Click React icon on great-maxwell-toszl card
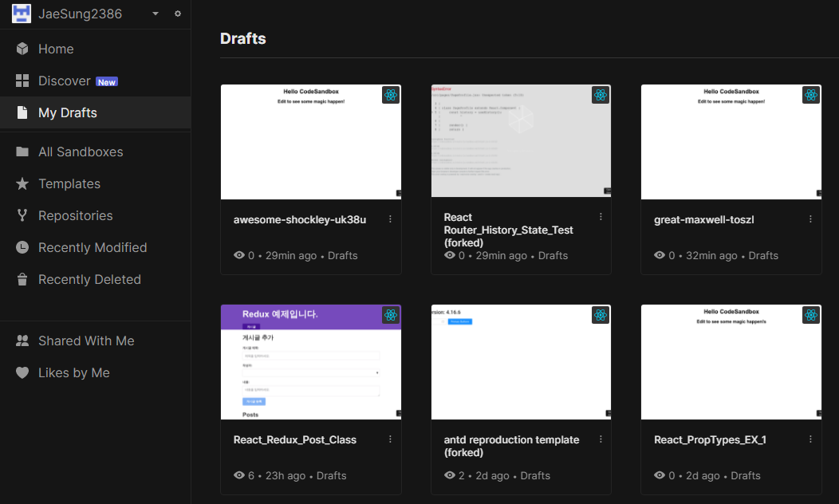Image resolution: width=839 pixels, height=504 pixels. pyautogui.click(x=810, y=95)
